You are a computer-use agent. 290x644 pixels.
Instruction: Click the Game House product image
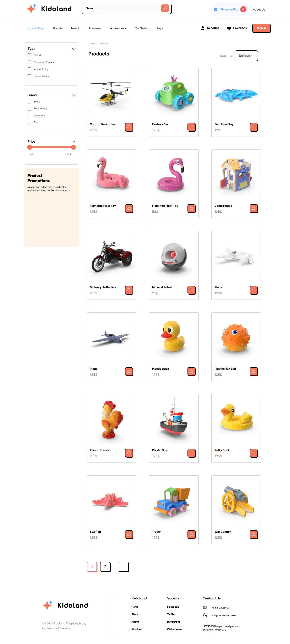[x=236, y=175]
